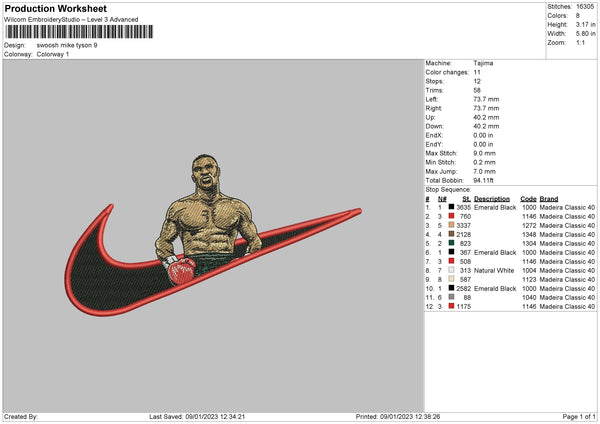This screenshot has width=600, height=424.
Task: Click the 'Created By:' footer label
Action: (x=21, y=417)
